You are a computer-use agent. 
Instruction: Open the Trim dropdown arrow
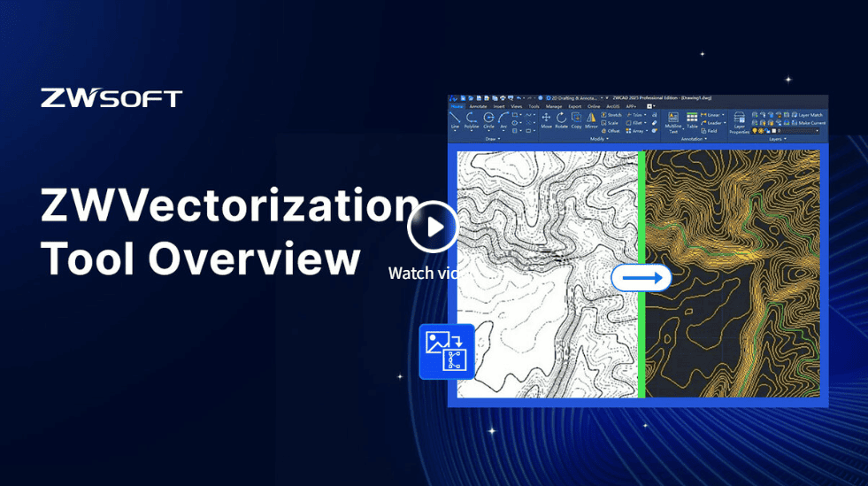click(x=645, y=115)
